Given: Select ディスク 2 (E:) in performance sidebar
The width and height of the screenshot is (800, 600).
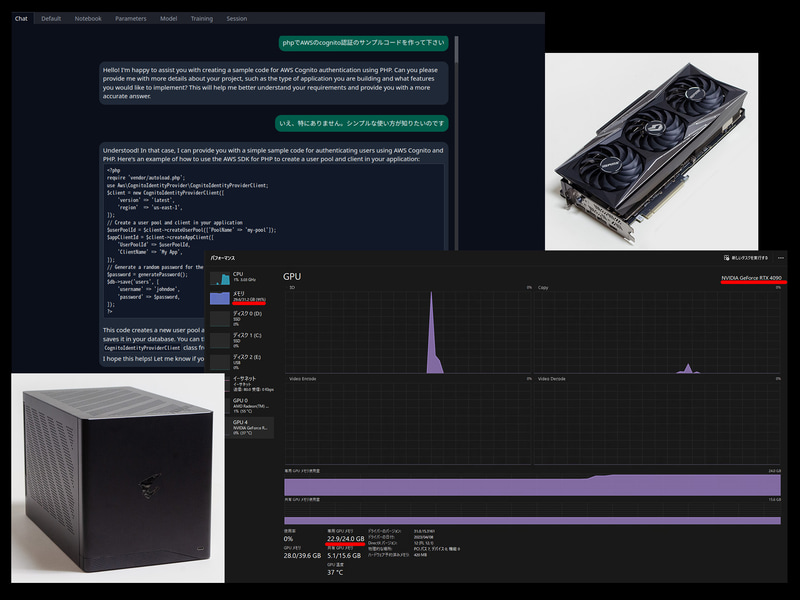Looking at the screenshot, I should click(241, 361).
